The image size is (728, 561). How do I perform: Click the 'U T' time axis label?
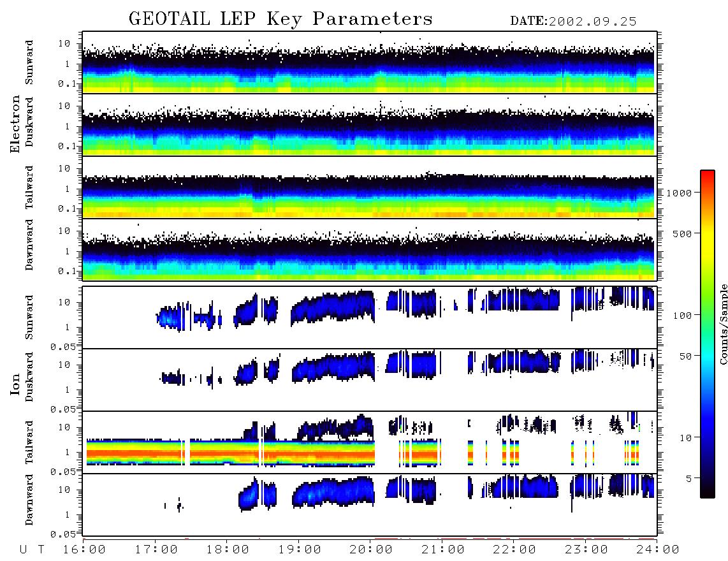(x=32, y=550)
